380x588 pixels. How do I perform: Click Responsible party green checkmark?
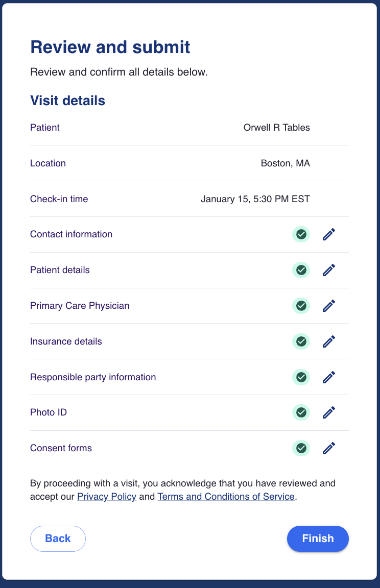coord(301,377)
